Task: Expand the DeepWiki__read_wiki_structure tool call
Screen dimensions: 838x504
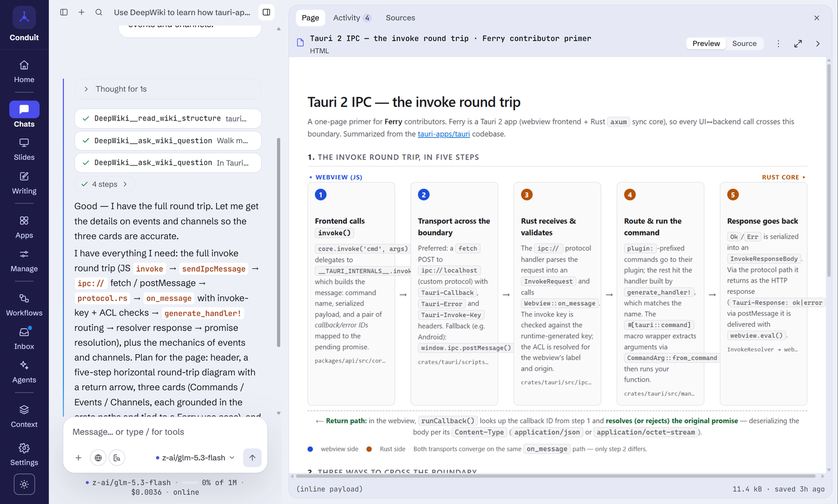Action: pos(168,118)
